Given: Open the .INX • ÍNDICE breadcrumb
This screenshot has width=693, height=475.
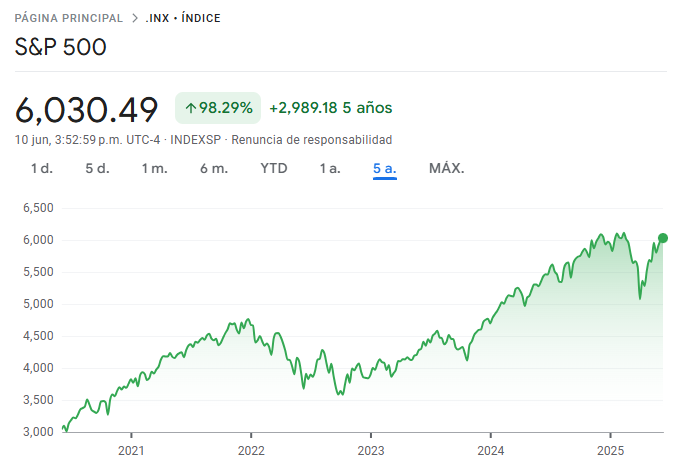Looking at the screenshot, I should click(183, 18).
